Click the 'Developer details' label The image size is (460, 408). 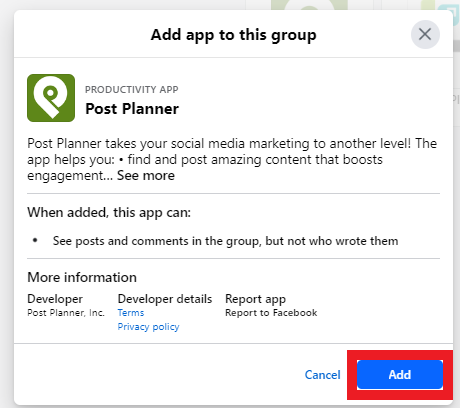point(165,299)
